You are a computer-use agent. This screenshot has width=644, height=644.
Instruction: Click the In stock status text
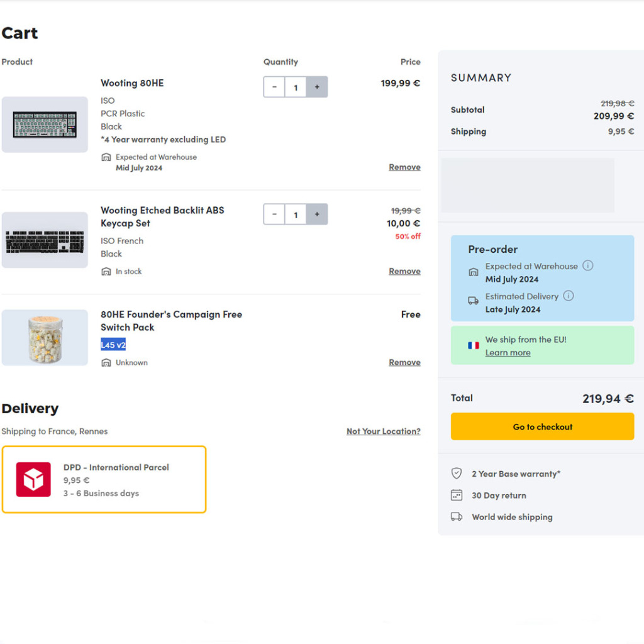(x=128, y=272)
